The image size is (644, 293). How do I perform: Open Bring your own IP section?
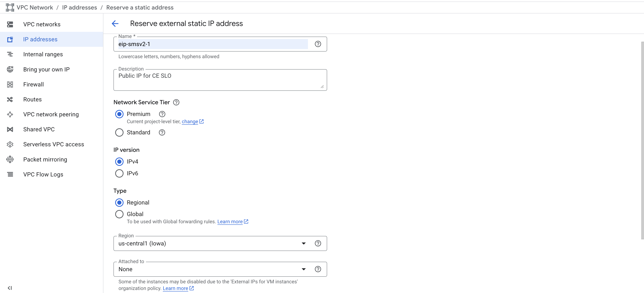46,69
